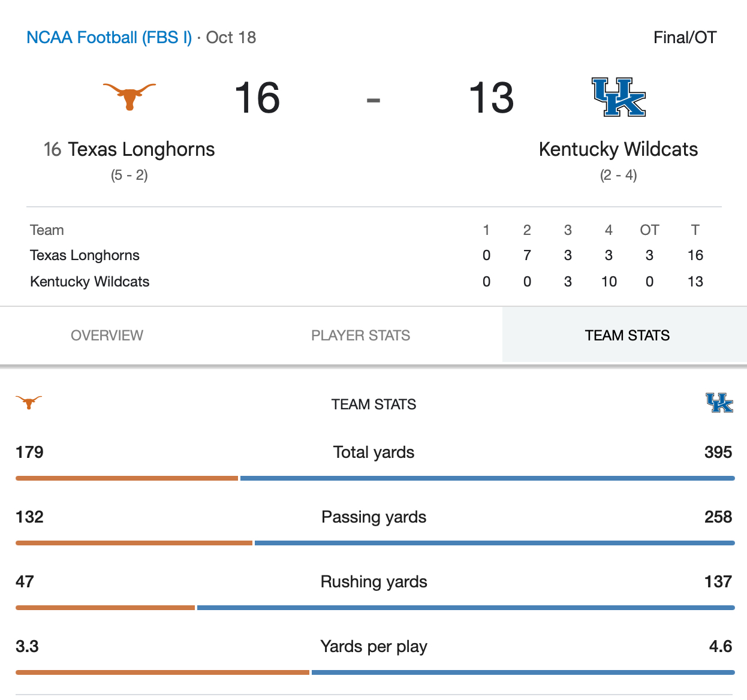Click Texas Longhorns row in the scoring table
This screenshot has height=700, width=747.
85,255
